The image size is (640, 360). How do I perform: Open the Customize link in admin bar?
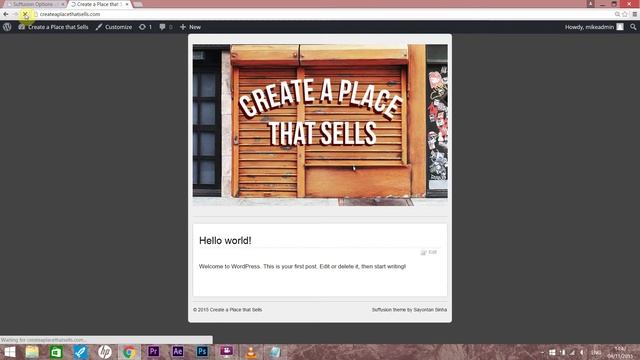coord(114,27)
